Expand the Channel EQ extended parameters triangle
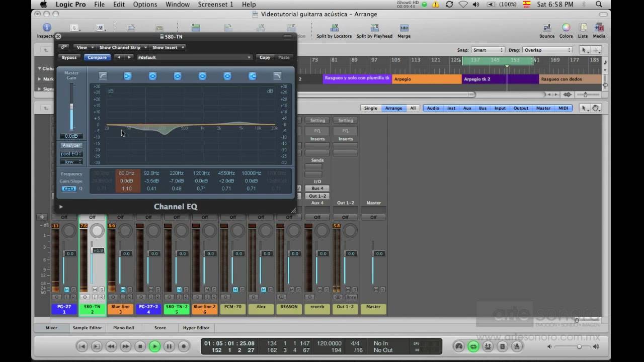Screen dimensions: 644x362 (x=61, y=207)
